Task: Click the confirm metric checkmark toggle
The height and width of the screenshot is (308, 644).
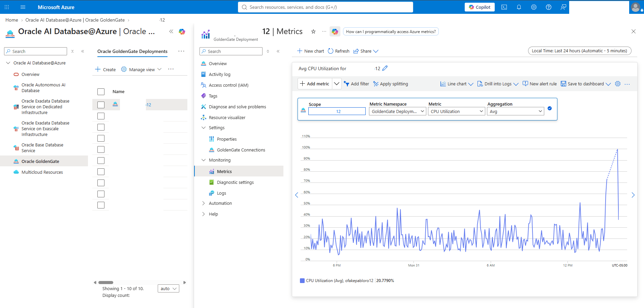Action: (x=550, y=108)
